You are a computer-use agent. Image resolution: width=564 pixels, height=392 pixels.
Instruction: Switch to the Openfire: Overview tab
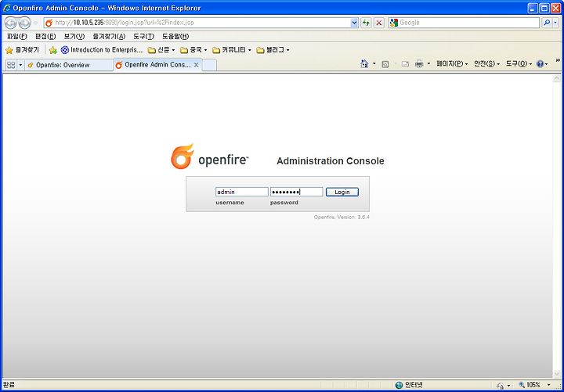coord(69,65)
